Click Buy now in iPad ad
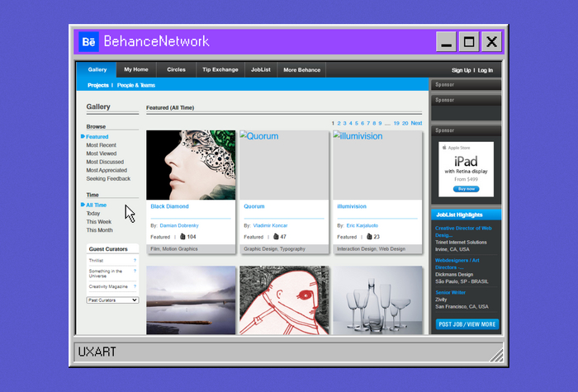578x392 pixels. point(467,189)
